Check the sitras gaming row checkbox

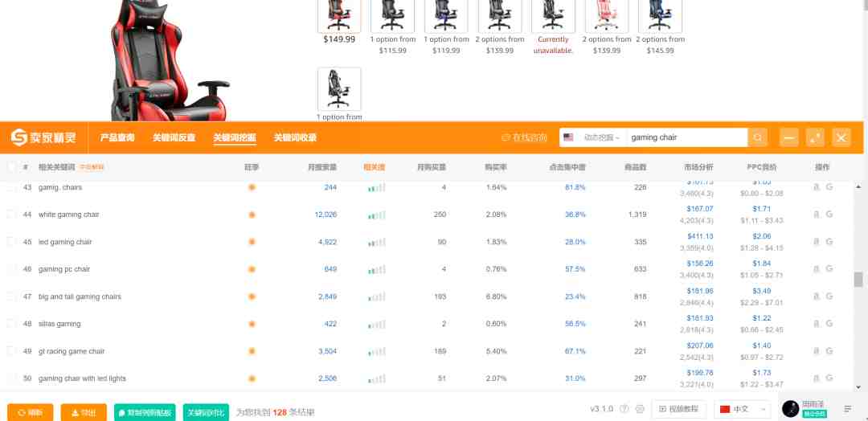(11, 324)
